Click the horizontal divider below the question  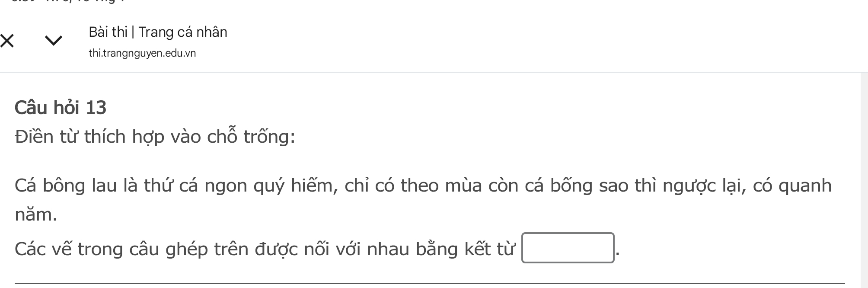click(x=430, y=283)
